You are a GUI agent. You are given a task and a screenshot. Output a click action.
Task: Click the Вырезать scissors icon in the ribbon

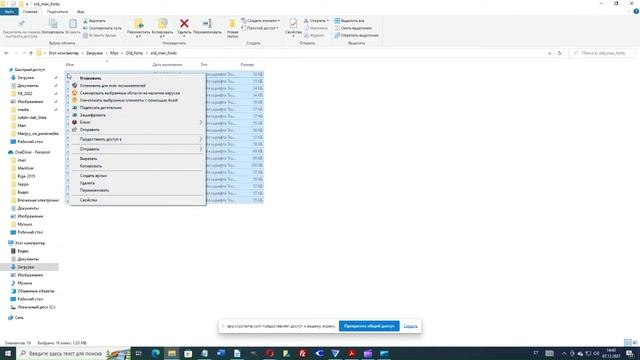point(85,21)
